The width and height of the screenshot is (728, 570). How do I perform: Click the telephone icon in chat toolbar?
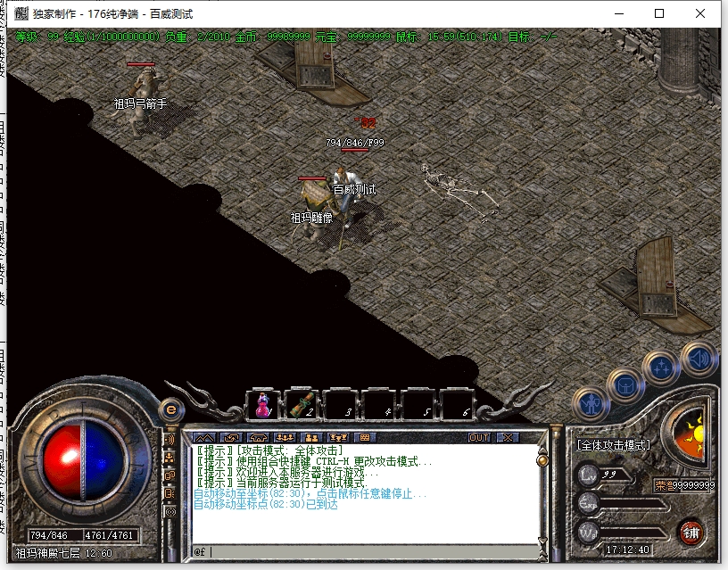pos(258,437)
